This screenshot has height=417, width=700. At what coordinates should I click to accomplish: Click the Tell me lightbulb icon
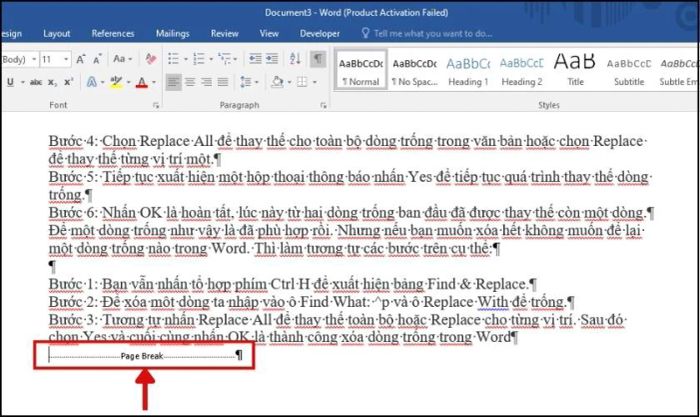[x=365, y=33]
